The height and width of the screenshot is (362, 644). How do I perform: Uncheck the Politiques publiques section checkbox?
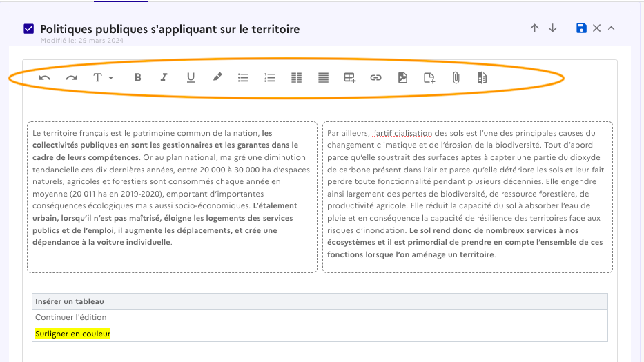28,29
